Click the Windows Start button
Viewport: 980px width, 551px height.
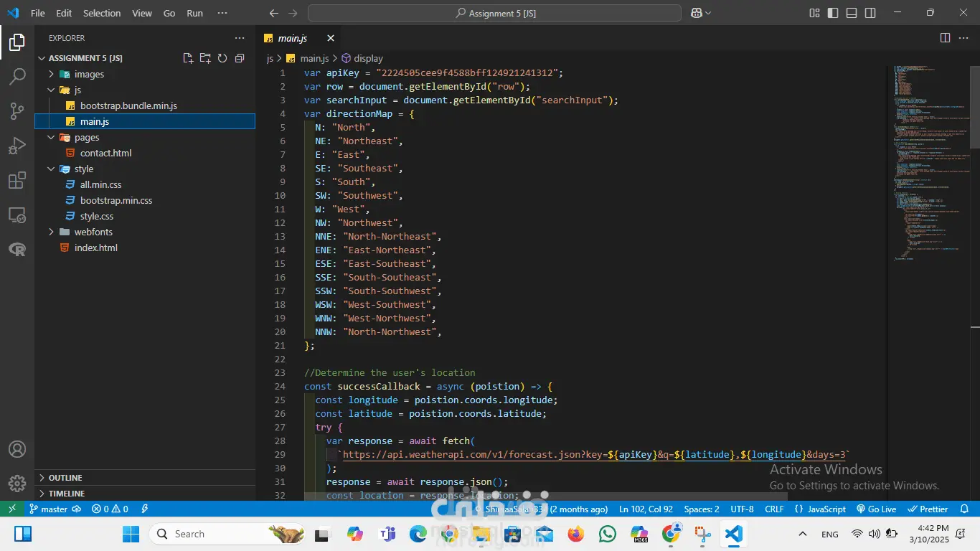coord(131,534)
